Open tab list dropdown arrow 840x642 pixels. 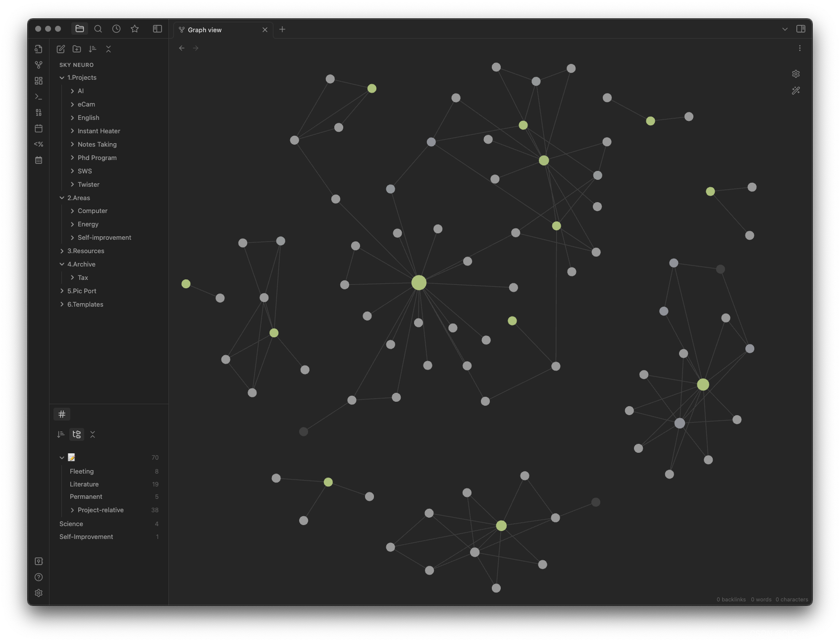click(785, 29)
